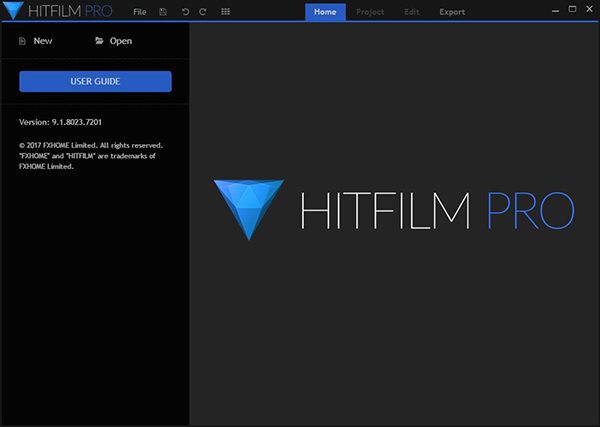
Task: Go to the Edit tab
Action: [411, 12]
